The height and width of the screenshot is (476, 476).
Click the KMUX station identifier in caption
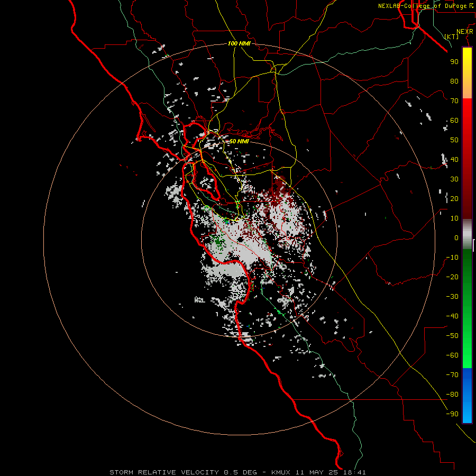(281, 472)
